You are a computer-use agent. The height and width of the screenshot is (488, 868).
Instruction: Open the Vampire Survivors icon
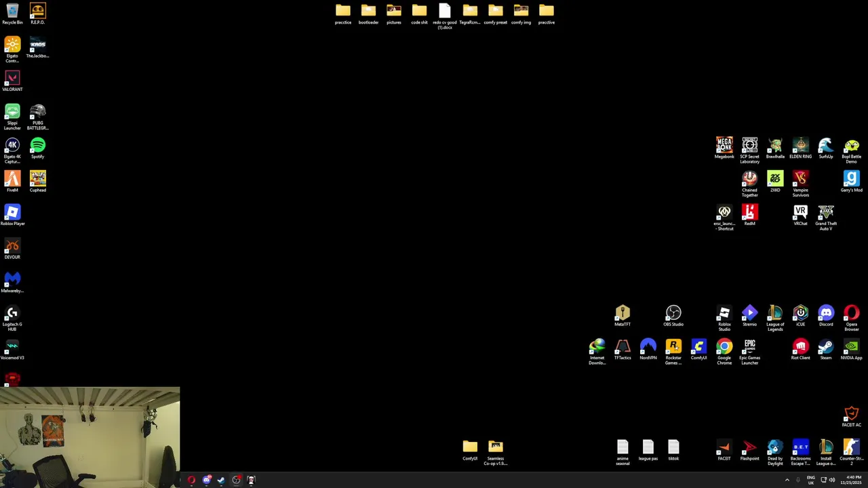(x=801, y=184)
